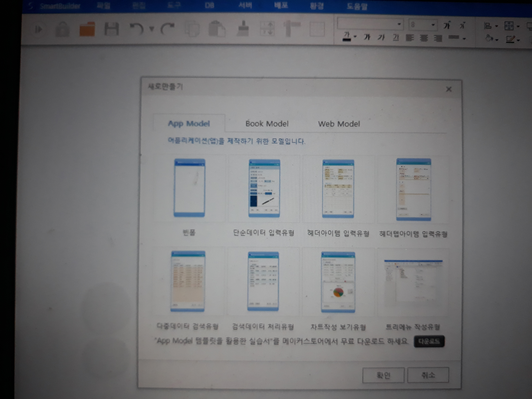Click the lock icon in the toolbar

[63, 29]
